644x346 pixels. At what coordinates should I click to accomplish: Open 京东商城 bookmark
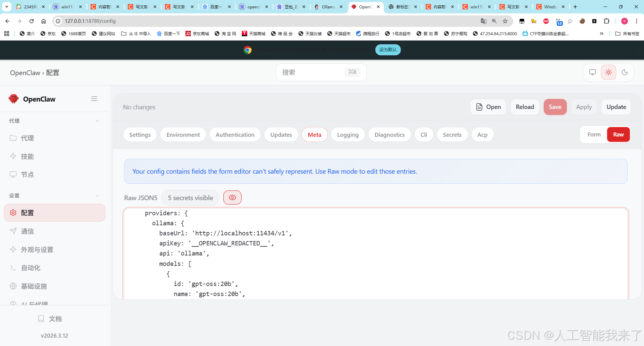tap(197, 34)
